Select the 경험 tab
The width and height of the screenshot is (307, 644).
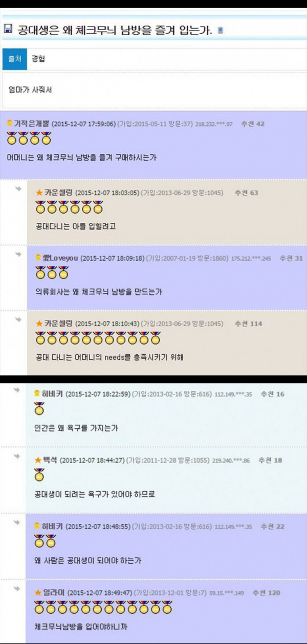tap(38, 59)
